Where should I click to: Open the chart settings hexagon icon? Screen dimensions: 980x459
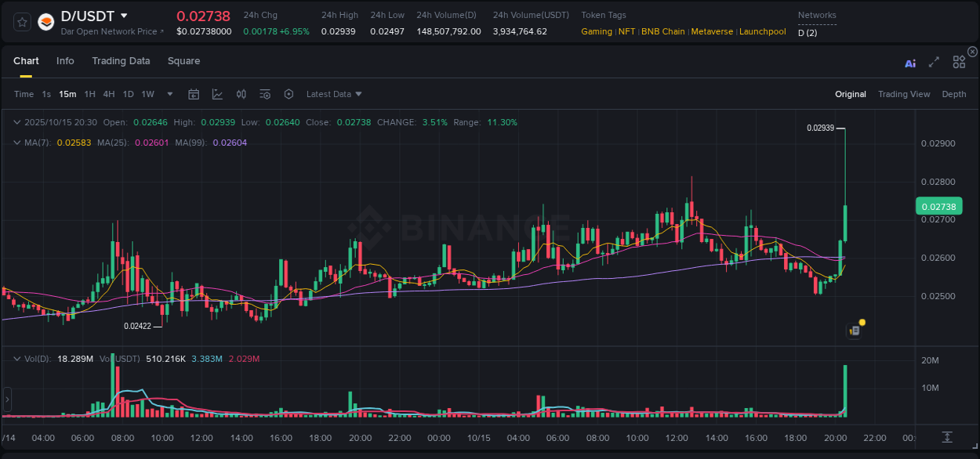pyautogui.click(x=289, y=93)
